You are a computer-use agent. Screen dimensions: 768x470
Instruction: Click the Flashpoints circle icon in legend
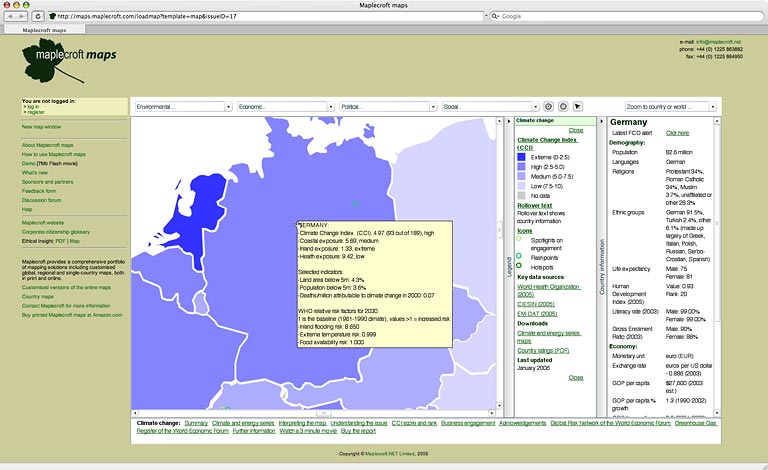(520, 255)
